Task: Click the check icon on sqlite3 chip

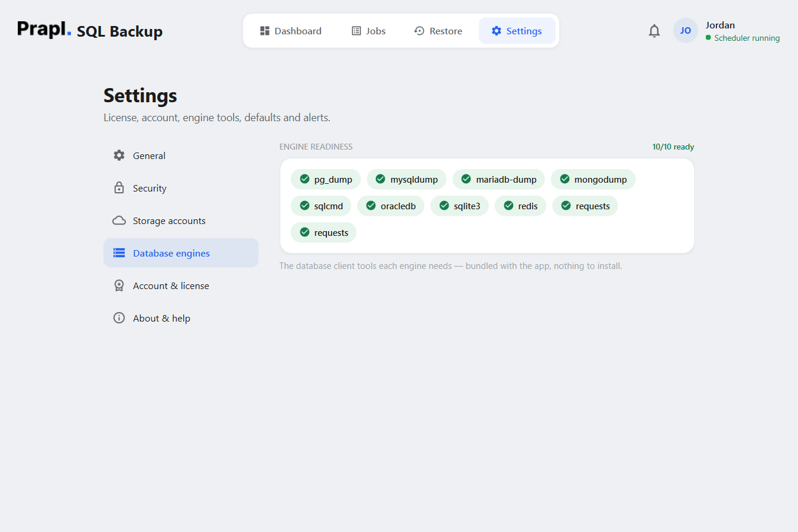Action: click(x=445, y=206)
